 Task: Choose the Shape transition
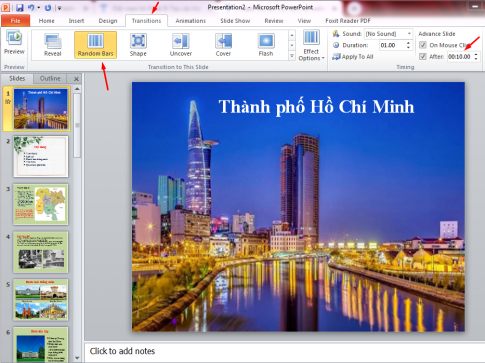pyautogui.click(x=138, y=45)
